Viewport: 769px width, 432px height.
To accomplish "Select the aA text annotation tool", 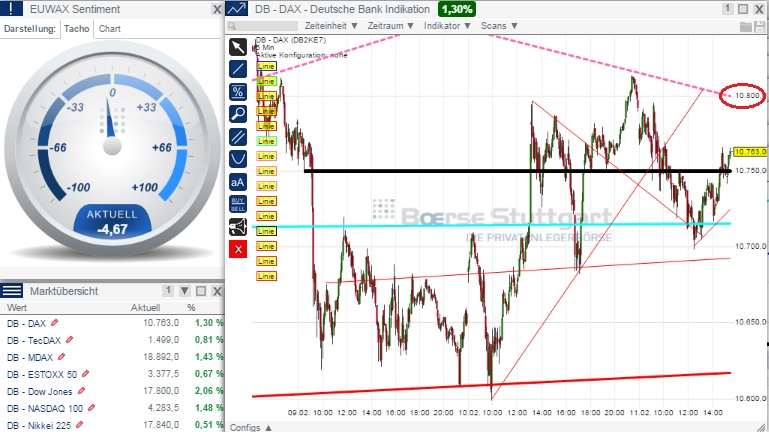I will (238, 182).
